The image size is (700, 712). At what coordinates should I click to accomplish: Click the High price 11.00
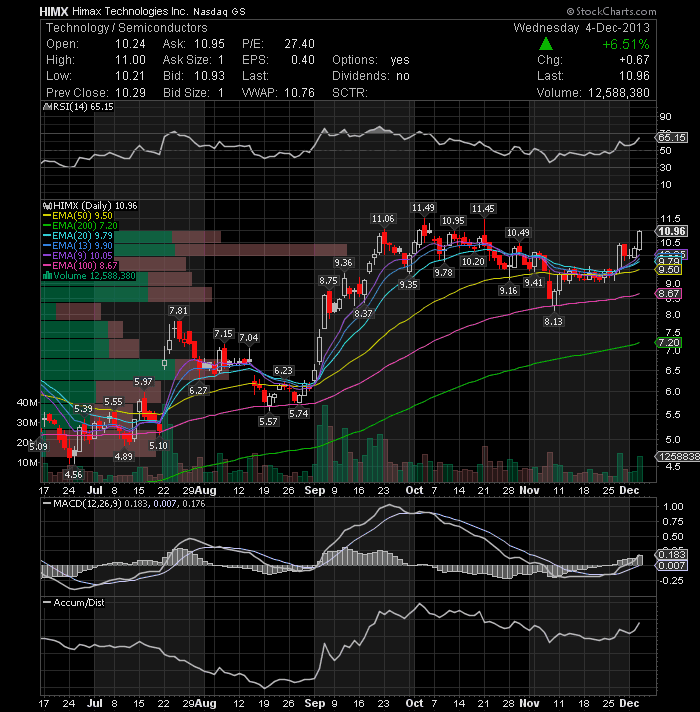(130, 60)
